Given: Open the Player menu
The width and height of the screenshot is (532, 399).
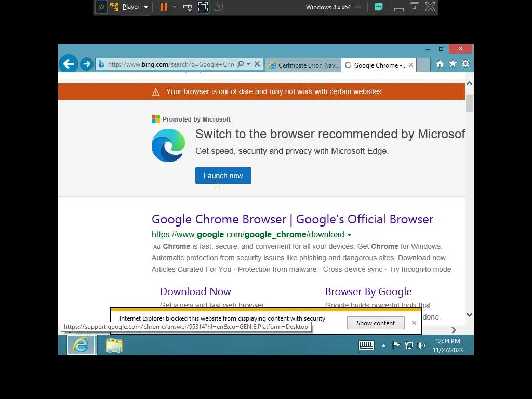Looking at the screenshot, I should coord(135,7).
